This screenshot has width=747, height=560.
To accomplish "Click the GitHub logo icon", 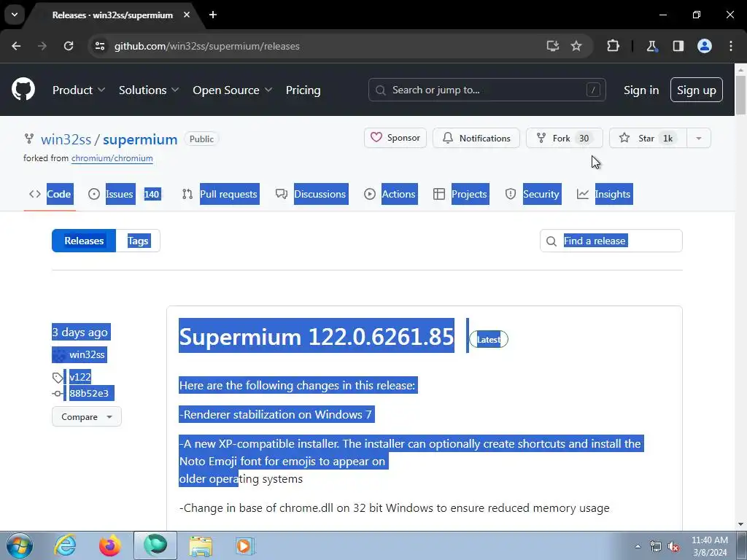I will (23, 90).
